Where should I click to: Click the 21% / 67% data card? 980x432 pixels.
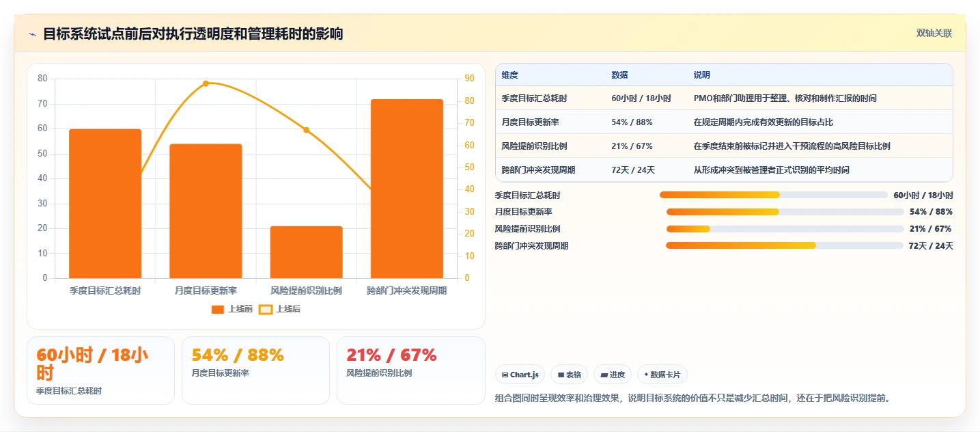[x=410, y=370]
